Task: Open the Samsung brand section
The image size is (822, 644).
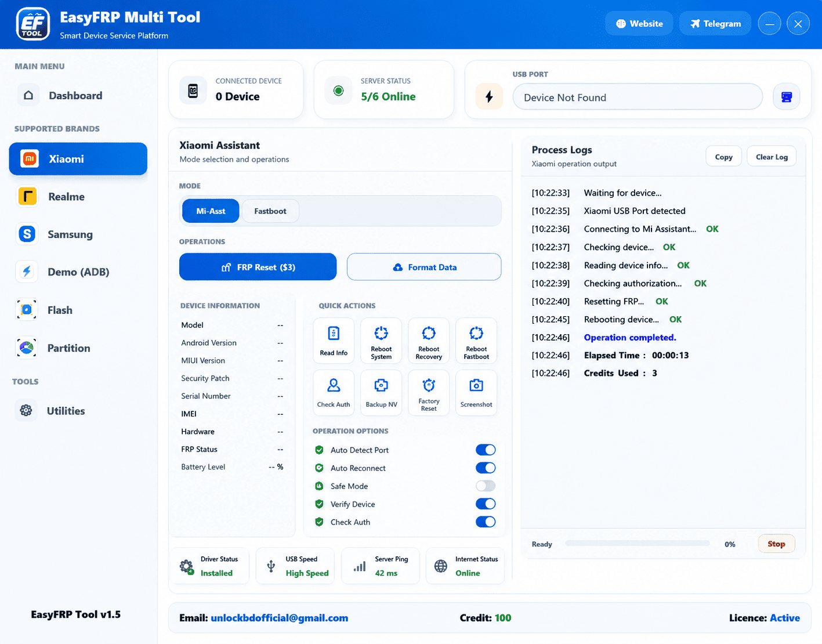Action: point(78,234)
